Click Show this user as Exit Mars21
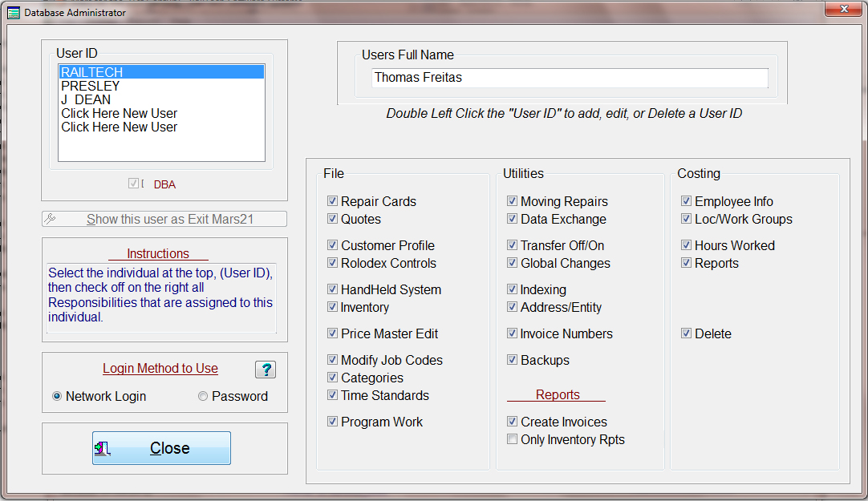Screen dimensions: 868x501 pyautogui.click(x=164, y=220)
